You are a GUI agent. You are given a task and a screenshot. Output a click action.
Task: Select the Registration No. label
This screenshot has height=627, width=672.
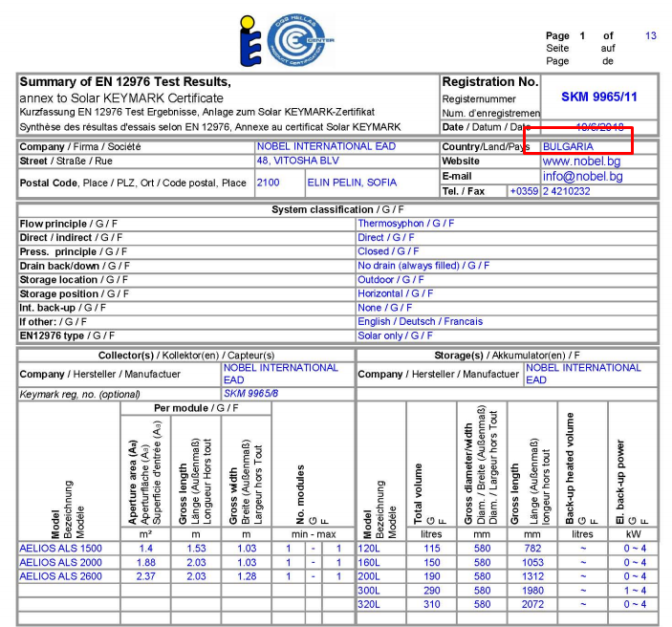tap(490, 81)
